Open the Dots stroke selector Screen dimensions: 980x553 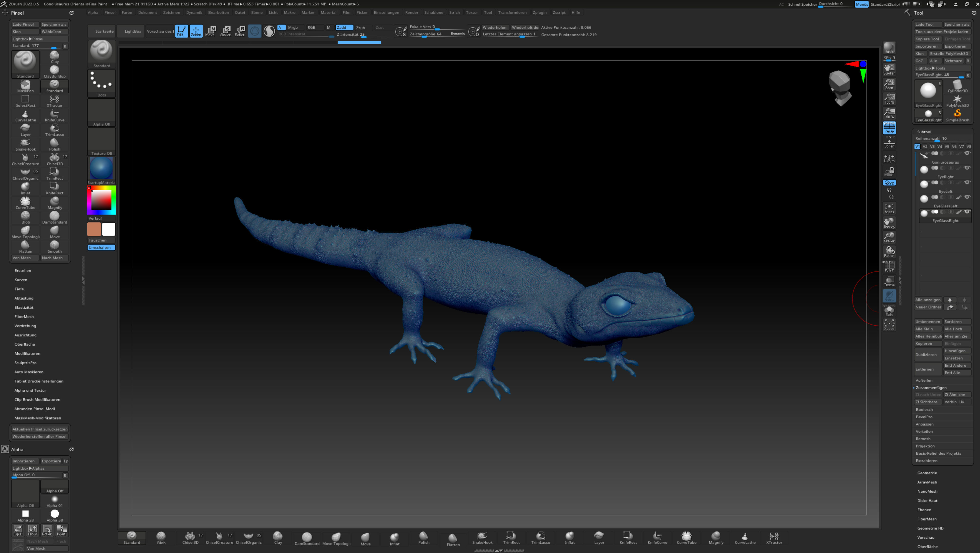point(102,84)
